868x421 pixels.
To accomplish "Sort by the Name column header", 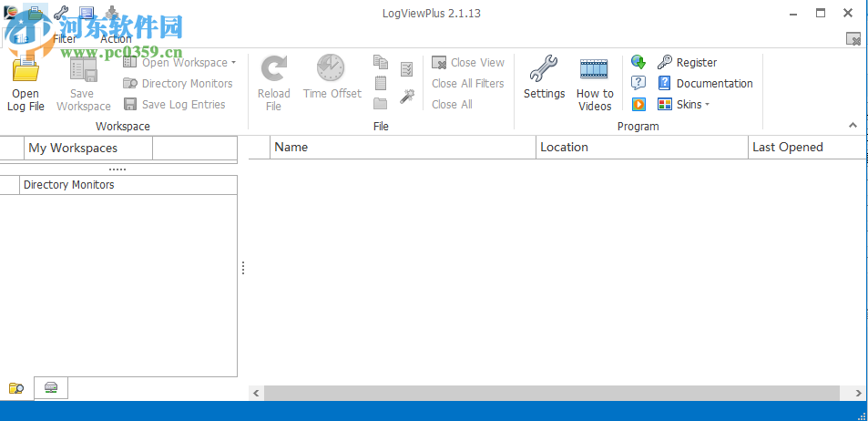I will pos(403,148).
